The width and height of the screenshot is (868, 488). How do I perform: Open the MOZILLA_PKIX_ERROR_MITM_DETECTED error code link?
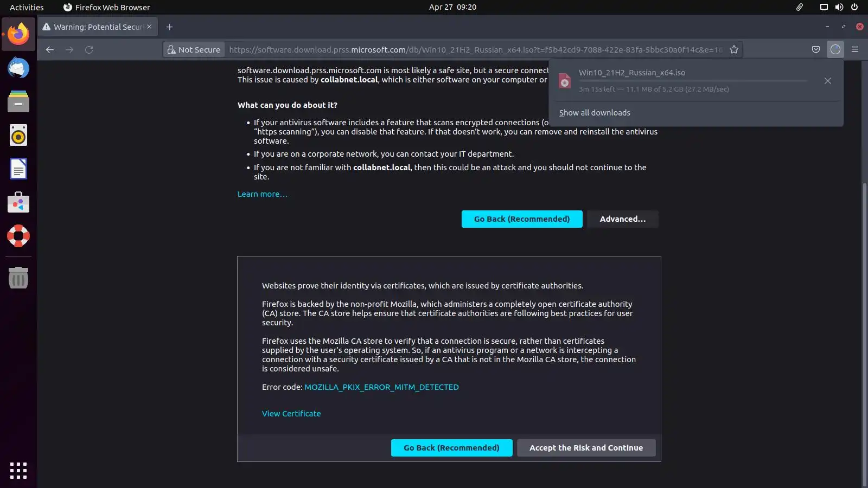[381, 387]
